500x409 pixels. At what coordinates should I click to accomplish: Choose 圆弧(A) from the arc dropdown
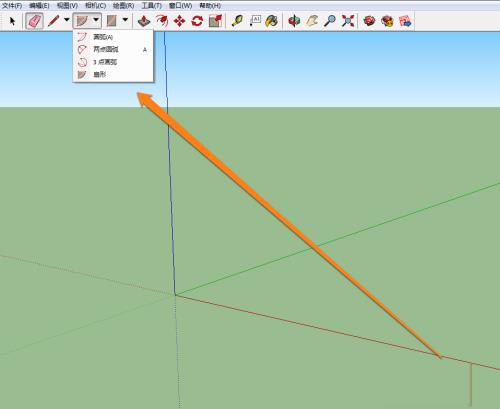[113, 37]
